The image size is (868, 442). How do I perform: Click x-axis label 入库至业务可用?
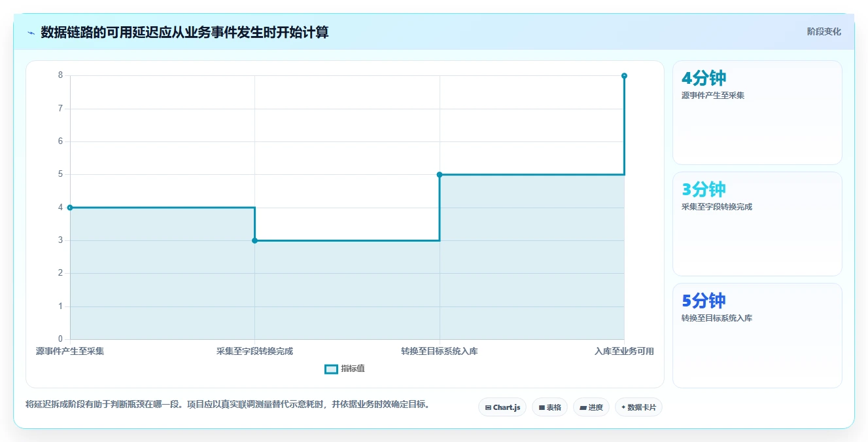[624, 351]
